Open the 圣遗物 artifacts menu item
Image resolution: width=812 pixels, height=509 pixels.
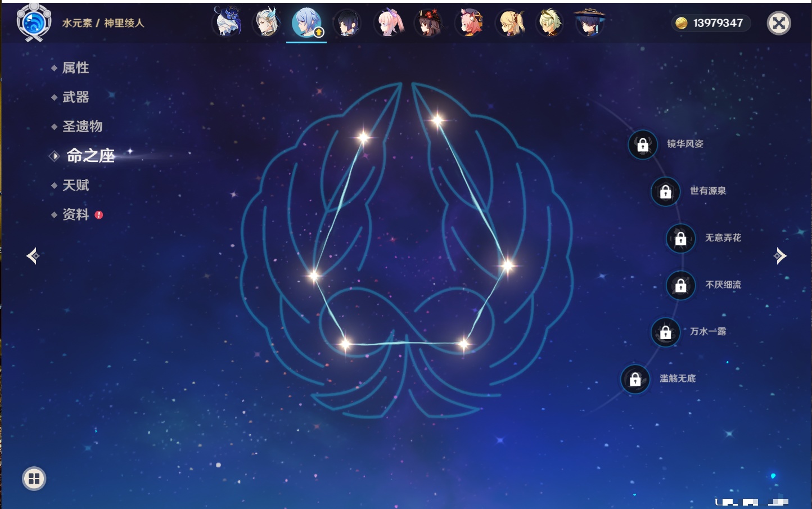point(82,127)
